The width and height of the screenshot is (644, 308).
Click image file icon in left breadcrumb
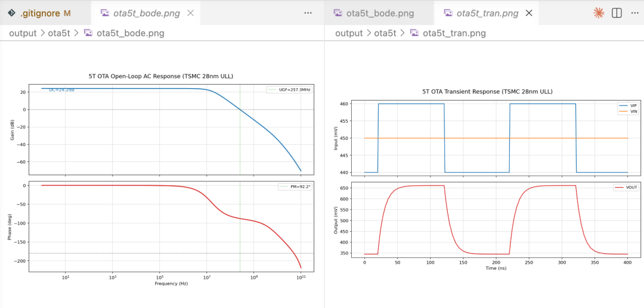coord(88,33)
